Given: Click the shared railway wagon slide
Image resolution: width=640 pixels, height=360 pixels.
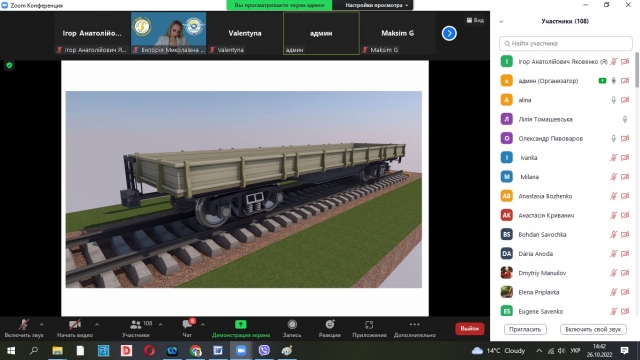Looking at the screenshot, I should tap(244, 189).
